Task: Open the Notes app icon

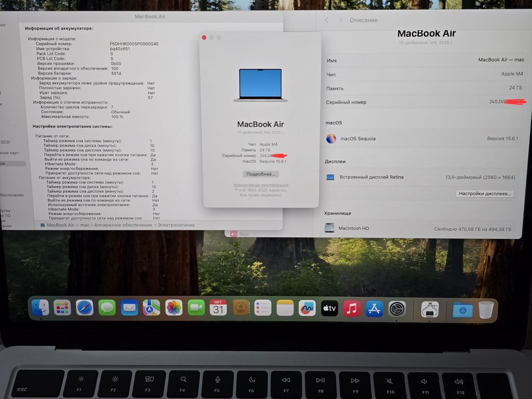Action: click(285, 308)
